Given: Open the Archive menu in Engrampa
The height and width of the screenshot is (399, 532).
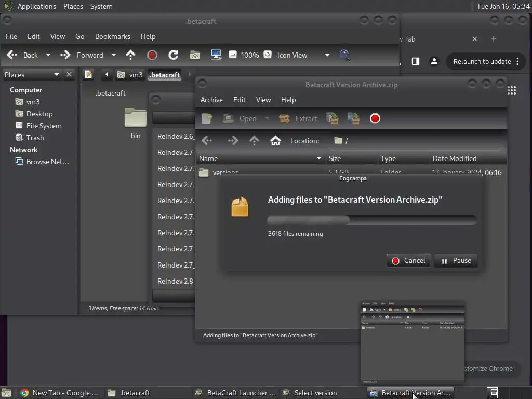Looking at the screenshot, I should tap(211, 100).
